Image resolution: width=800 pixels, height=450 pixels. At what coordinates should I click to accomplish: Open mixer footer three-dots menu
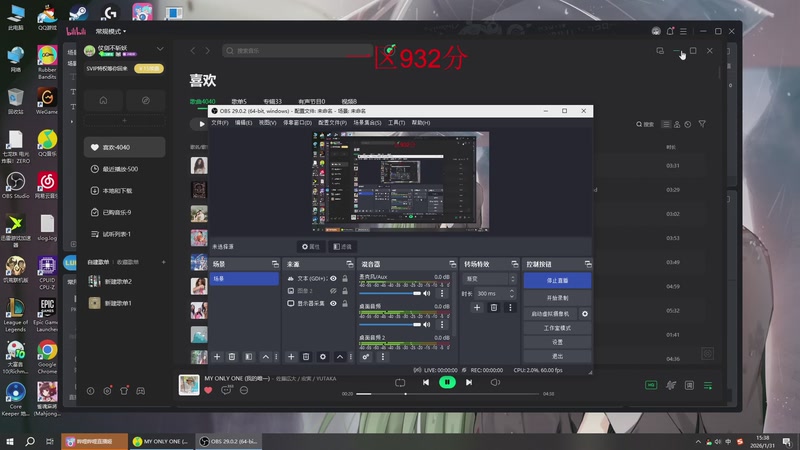[383, 357]
